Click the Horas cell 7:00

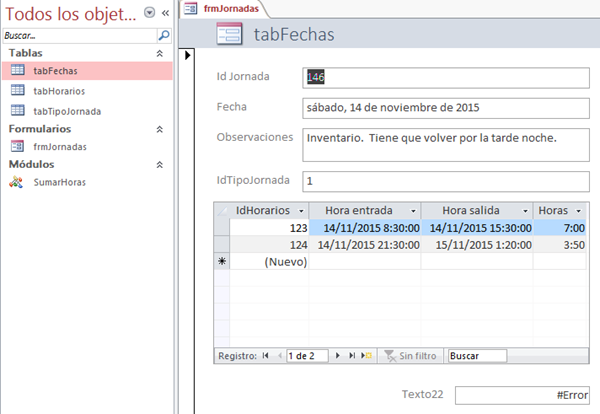[560, 228]
